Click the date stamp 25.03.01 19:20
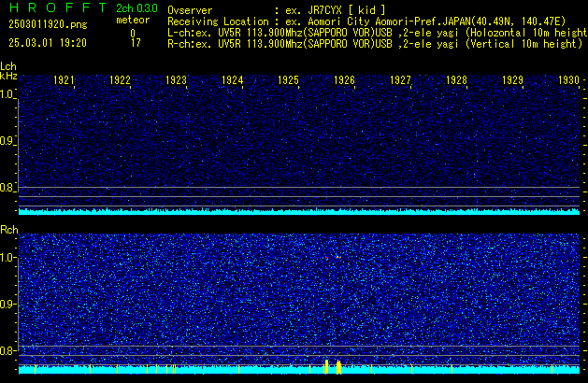The height and width of the screenshot is (383, 588). point(48,43)
